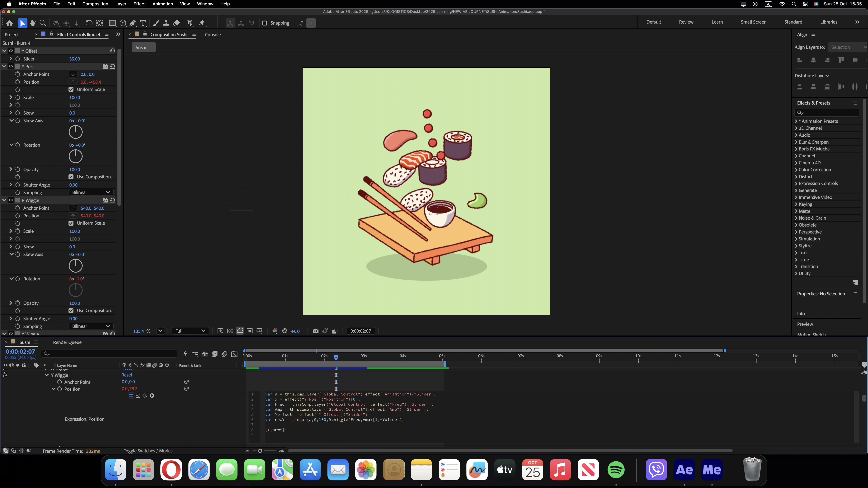The image size is (868, 488).
Task: Uncheck Uniform Scale under Y Pos
Action: (71, 90)
